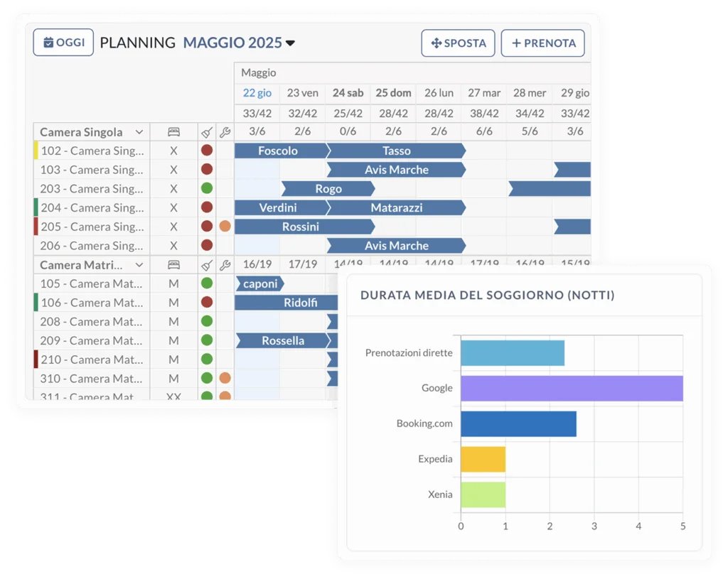This screenshot has height=579, width=728.
Task: Select the 26 lun day column
Action: 439,93
